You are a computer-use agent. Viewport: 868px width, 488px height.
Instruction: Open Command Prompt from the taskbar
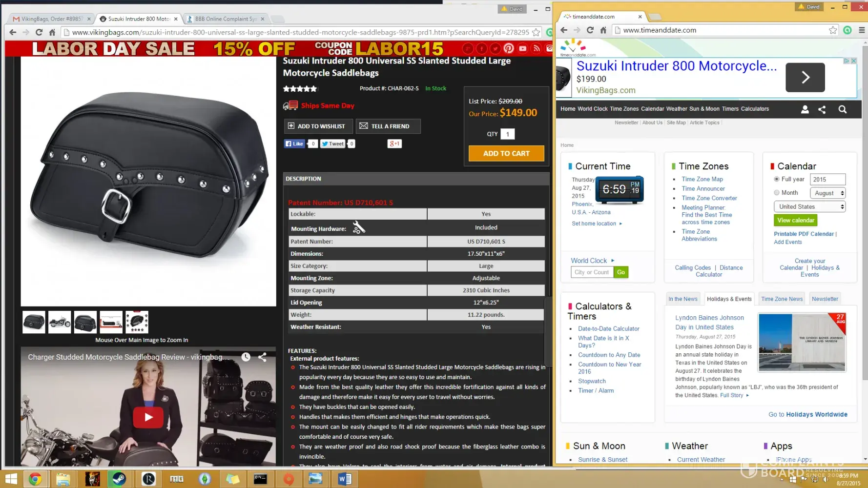(260, 479)
